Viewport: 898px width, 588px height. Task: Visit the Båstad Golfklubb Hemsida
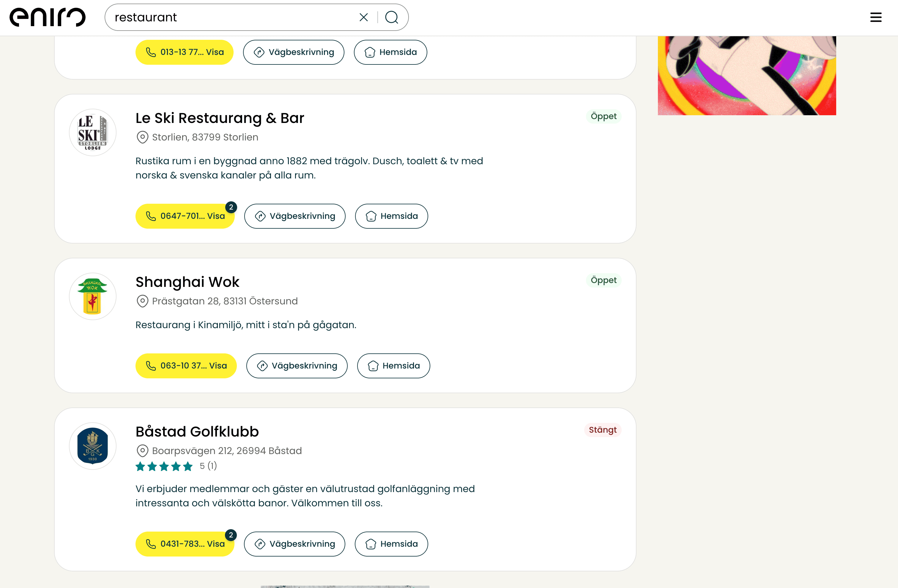(x=391, y=544)
